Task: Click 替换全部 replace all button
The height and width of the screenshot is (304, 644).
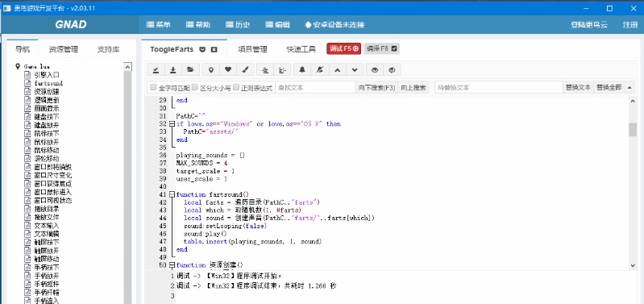Action: pos(609,87)
